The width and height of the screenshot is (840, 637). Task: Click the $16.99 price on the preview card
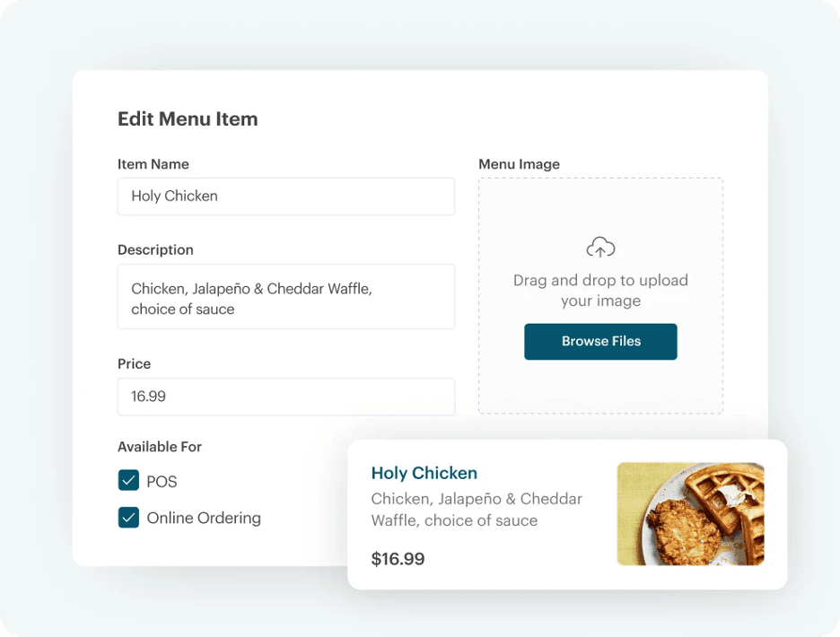(398, 557)
